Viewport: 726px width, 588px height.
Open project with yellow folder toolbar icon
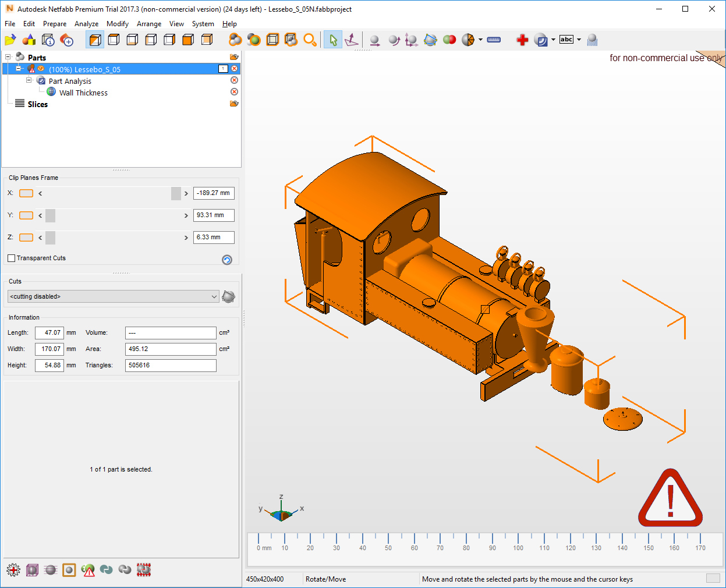coord(10,40)
